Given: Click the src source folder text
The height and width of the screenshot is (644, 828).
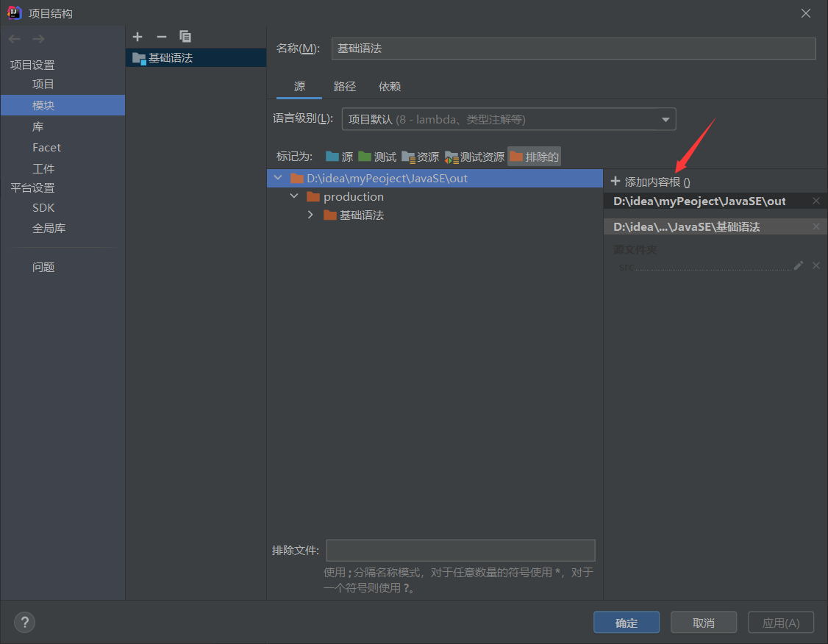Looking at the screenshot, I should pos(627,267).
